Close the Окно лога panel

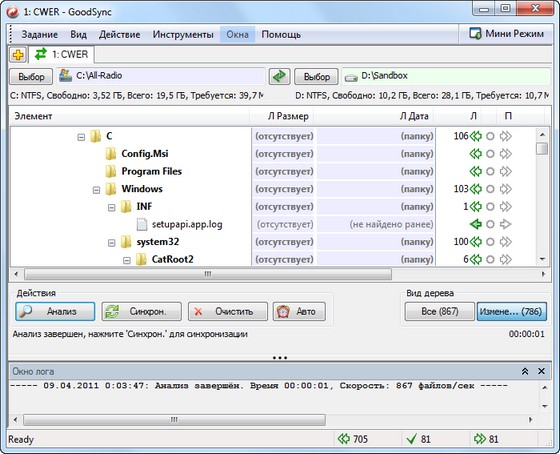click(x=541, y=371)
